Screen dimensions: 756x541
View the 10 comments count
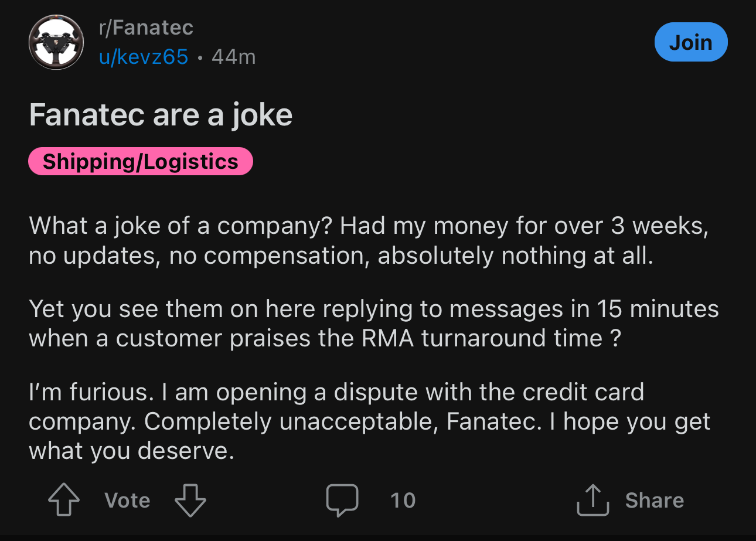[403, 501]
